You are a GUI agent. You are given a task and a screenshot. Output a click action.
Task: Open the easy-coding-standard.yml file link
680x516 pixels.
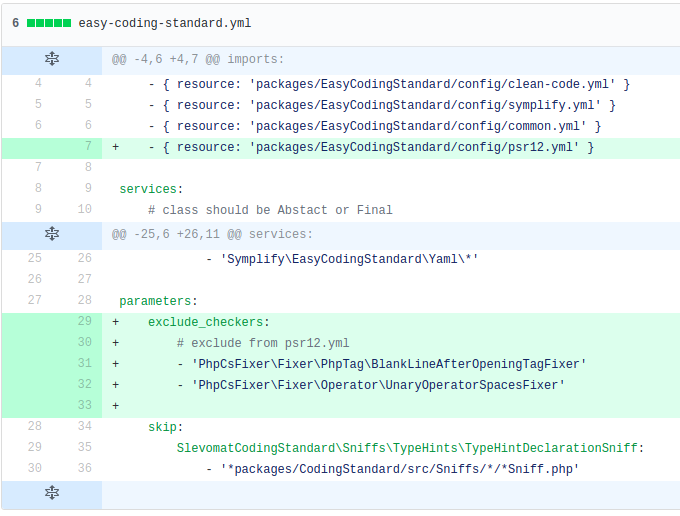tap(164, 23)
